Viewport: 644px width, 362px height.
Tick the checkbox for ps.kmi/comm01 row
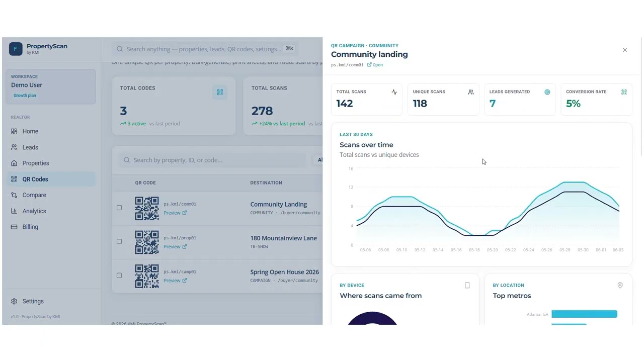(119, 208)
